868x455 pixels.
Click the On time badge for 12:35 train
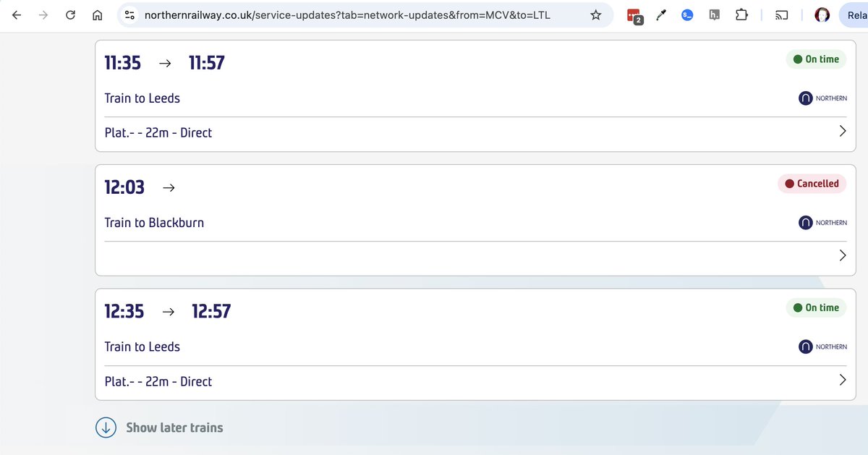(816, 307)
